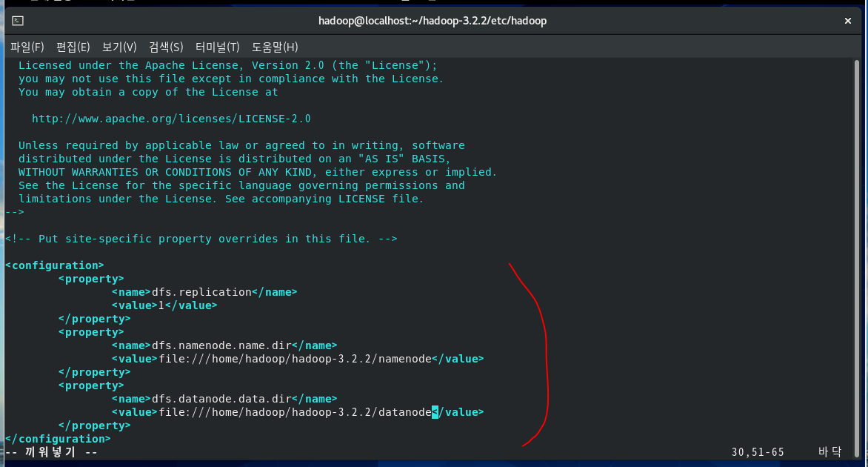Click the 'limitations under the License' line

(221, 199)
